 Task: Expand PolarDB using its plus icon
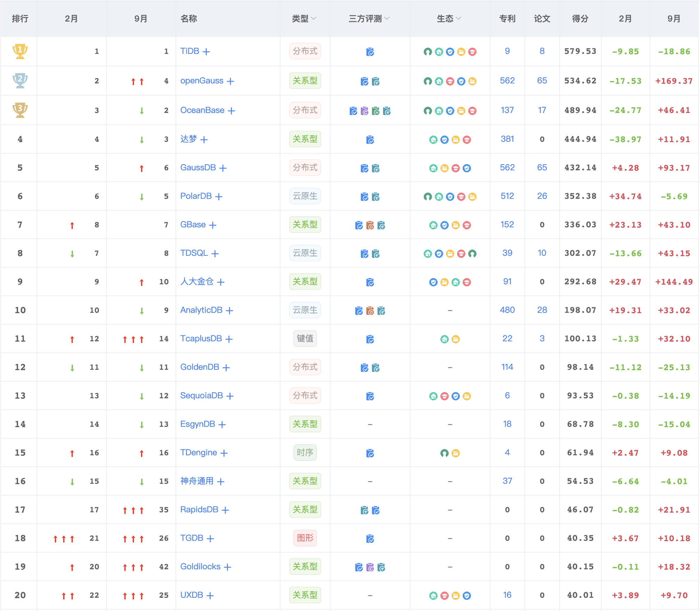pyautogui.click(x=219, y=197)
